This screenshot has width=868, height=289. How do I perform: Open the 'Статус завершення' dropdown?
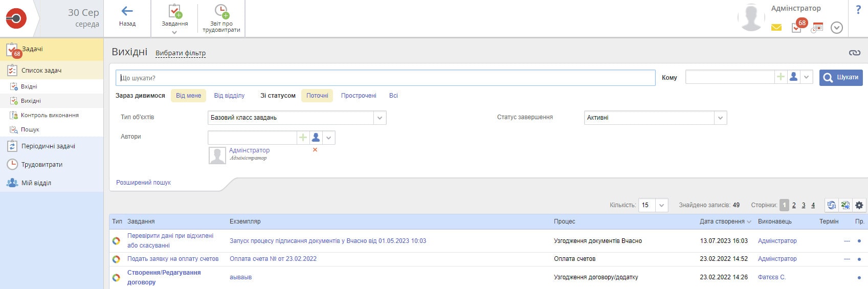point(720,118)
